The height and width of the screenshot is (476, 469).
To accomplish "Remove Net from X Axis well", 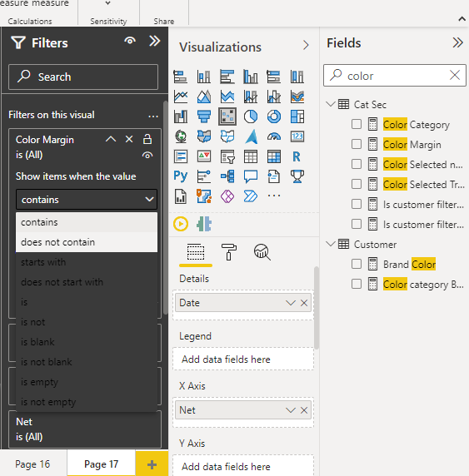I will point(304,410).
